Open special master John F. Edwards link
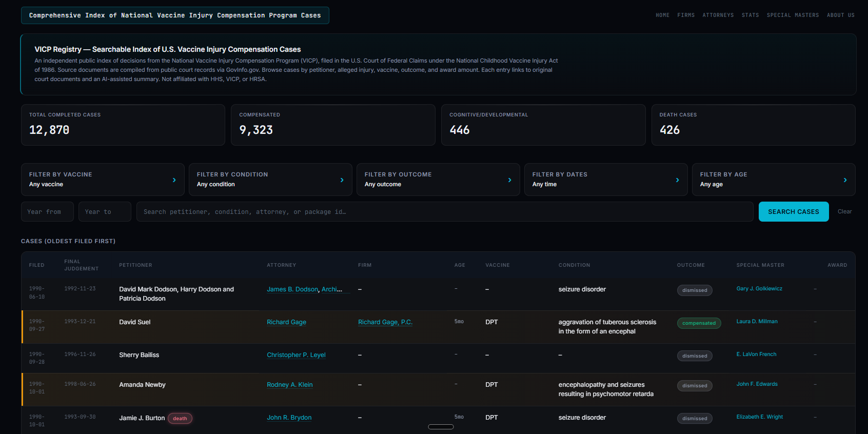The image size is (868, 434). [x=757, y=384]
